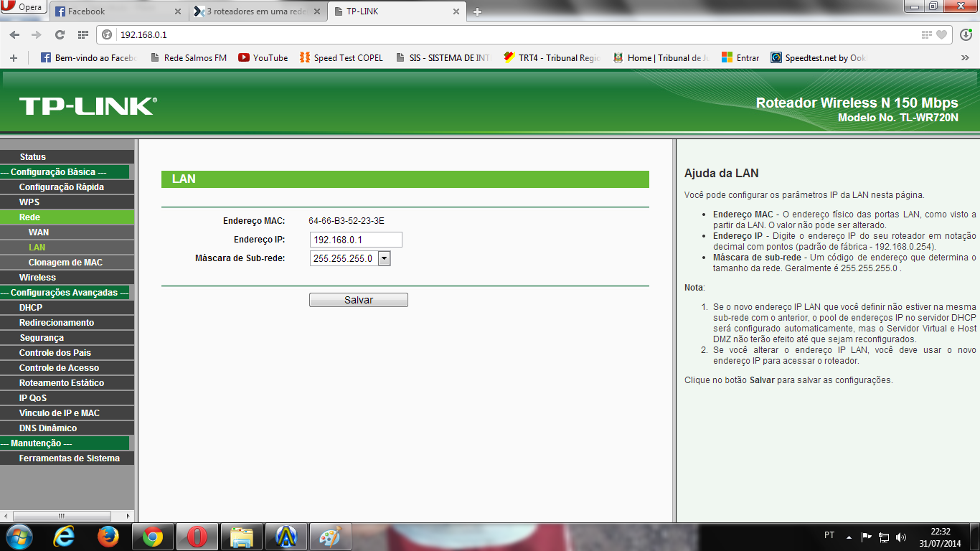
Task: Open Roteamento Estático menu item
Action: 67,382
